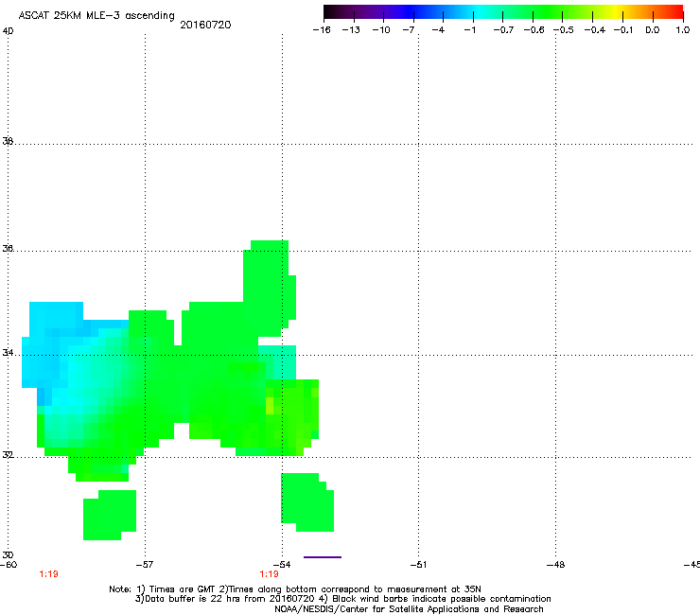700x615 pixels.
Task: Click the -1 color bar label
Action: tap(469, 30)
